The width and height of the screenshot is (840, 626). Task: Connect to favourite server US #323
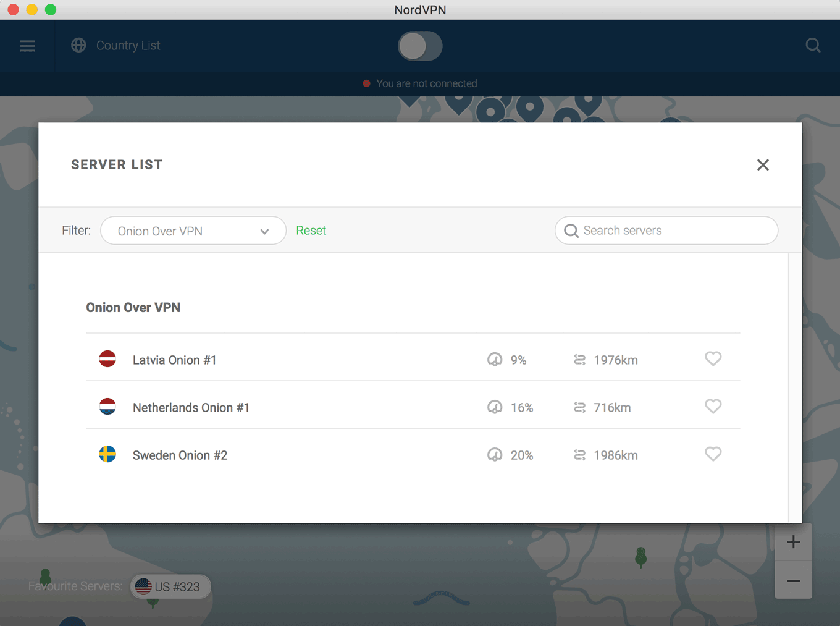point(170,586)
